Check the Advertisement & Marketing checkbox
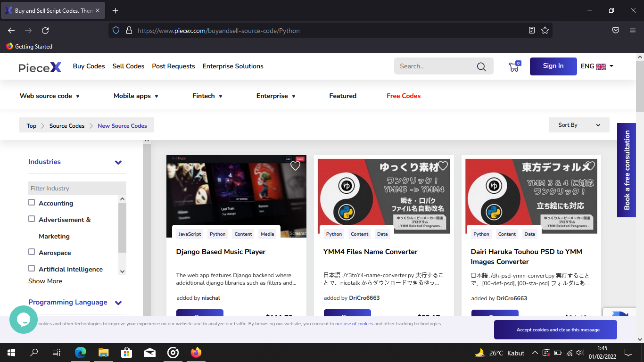644x362 pixels. tap(32, 219)
